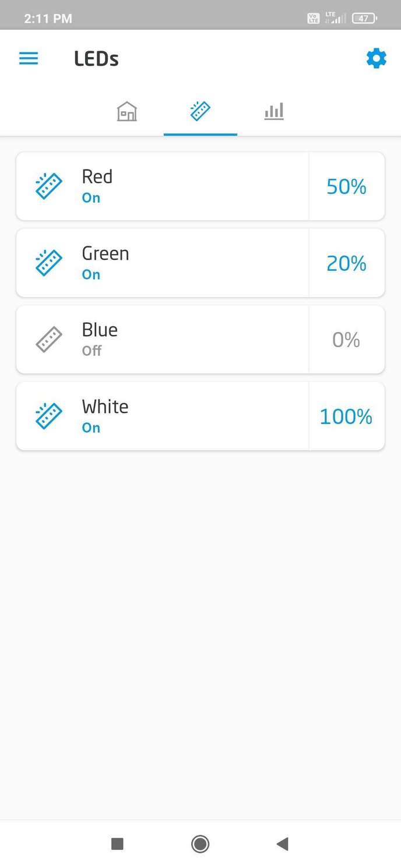401x868 pixels.
Task: Adjust Red brightness at 50%
Action: (x=346, y=186)
